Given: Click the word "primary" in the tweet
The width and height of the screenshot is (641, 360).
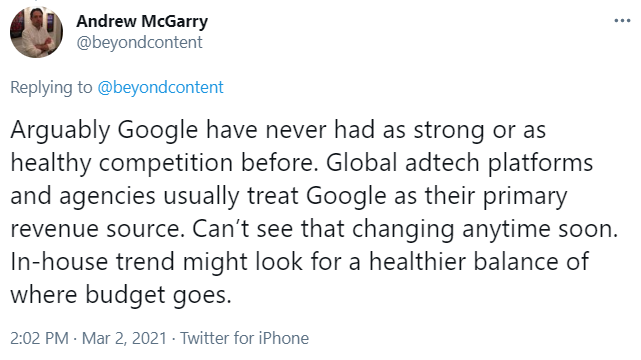Looking at the screenshot, I should click(525, 197).
